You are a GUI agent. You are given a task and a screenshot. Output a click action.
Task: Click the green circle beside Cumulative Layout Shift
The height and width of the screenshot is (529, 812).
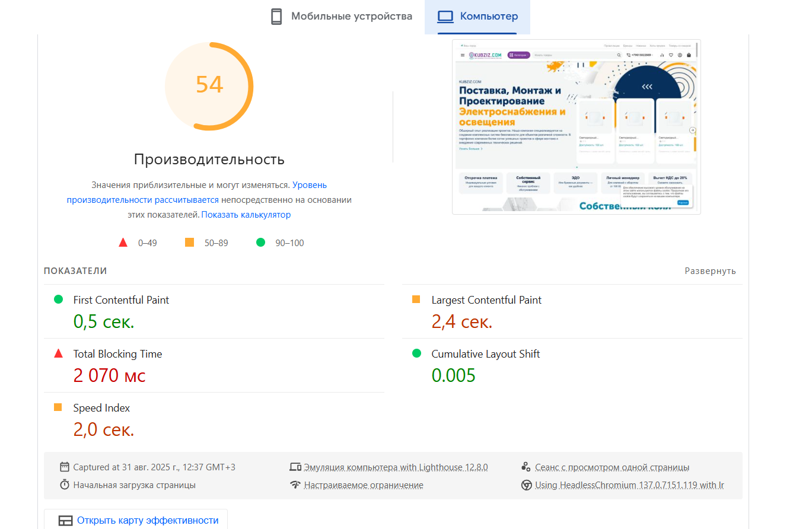click(x=416, y=353)
